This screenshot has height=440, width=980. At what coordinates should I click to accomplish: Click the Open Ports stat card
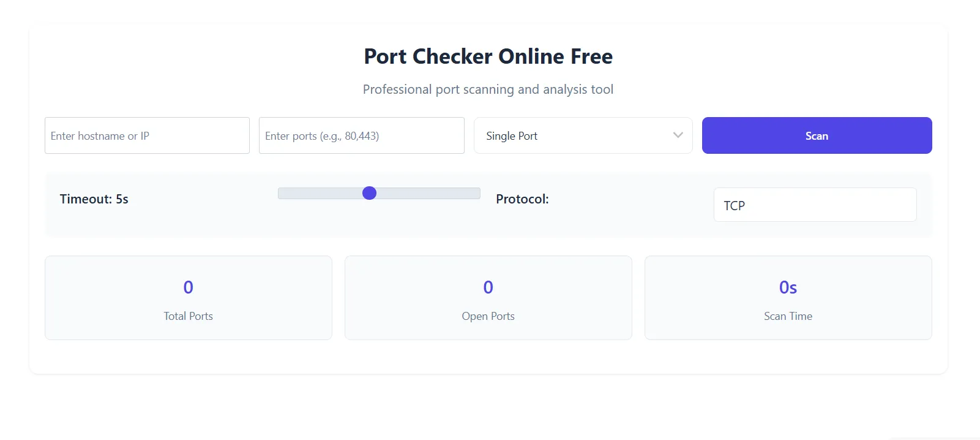[x=488, y=298]
